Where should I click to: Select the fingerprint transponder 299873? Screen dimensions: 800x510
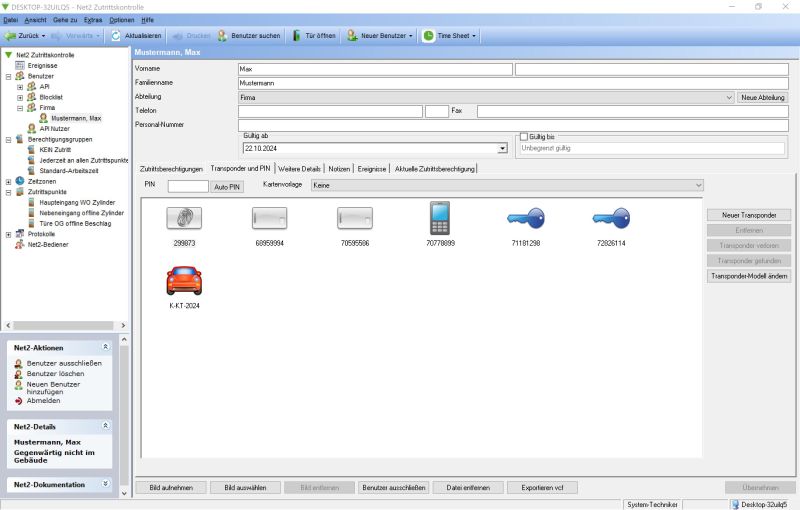click(x=184, y=218)
